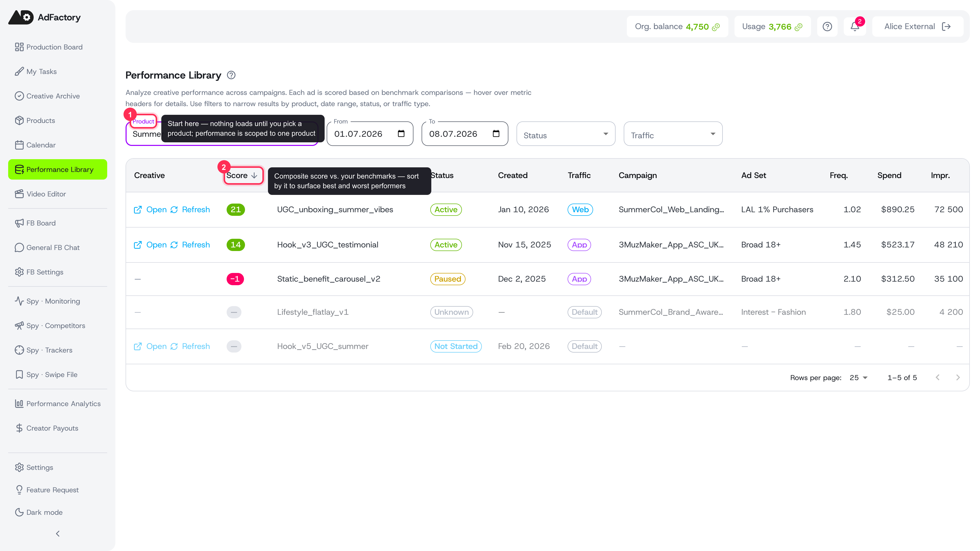The width and height of the screenshot is (980, 551).
Task: Click Open icon for Hook_v3_UGC_testimonial row
Action: point(138,245)
